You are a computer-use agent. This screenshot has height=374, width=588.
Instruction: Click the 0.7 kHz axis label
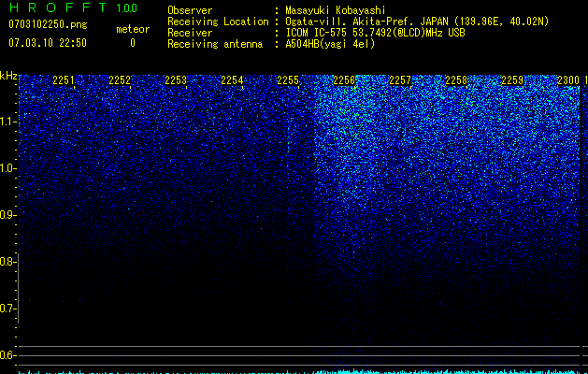tap(7, 309)
